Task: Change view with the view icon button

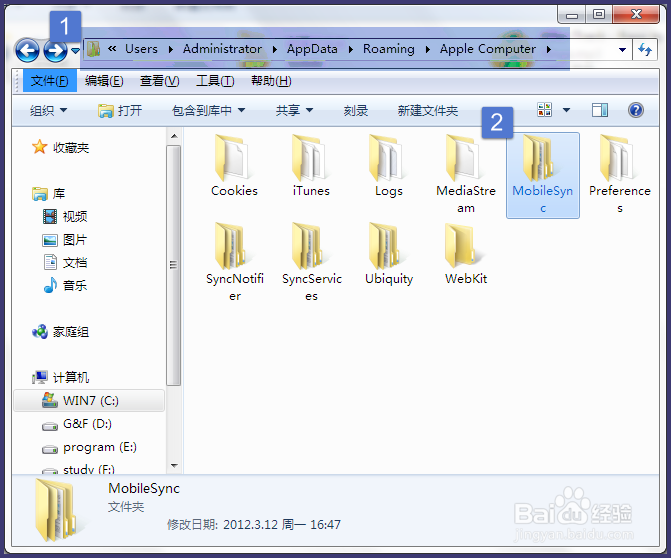Action: 545,110
